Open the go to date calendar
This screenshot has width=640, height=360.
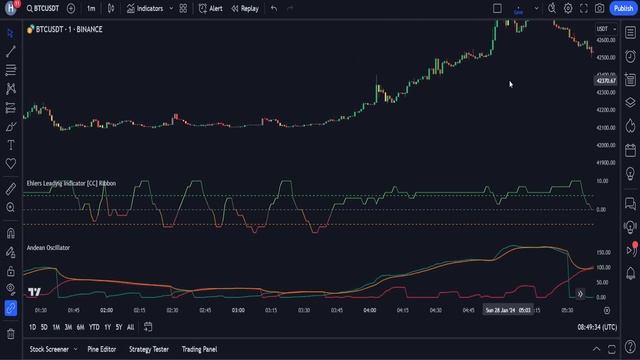[x=148, y=327]
